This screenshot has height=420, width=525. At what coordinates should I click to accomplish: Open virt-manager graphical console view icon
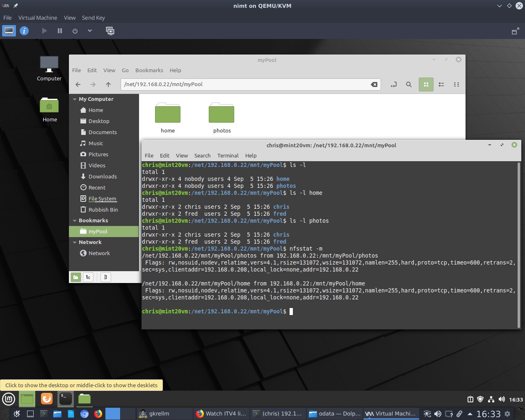pos(9,31)
